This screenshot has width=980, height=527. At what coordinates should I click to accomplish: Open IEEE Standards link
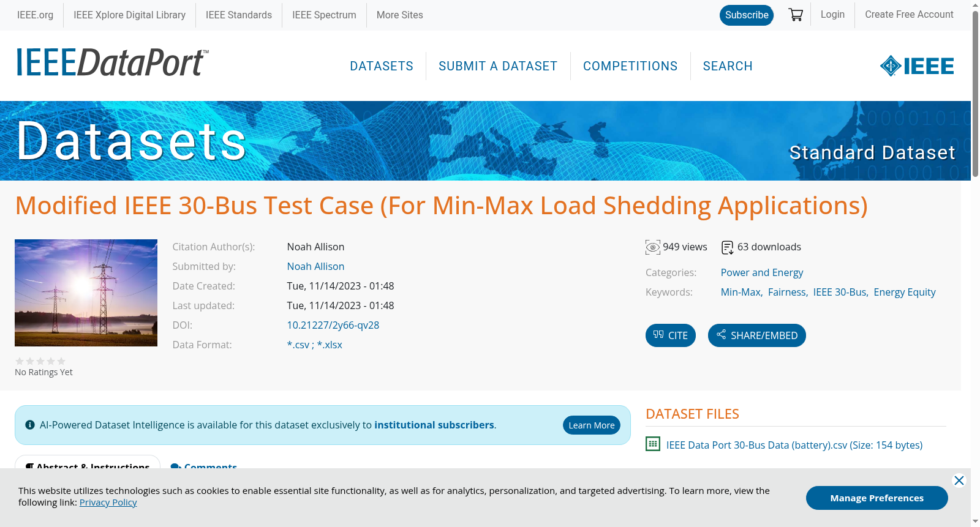[x=239, y=15]
